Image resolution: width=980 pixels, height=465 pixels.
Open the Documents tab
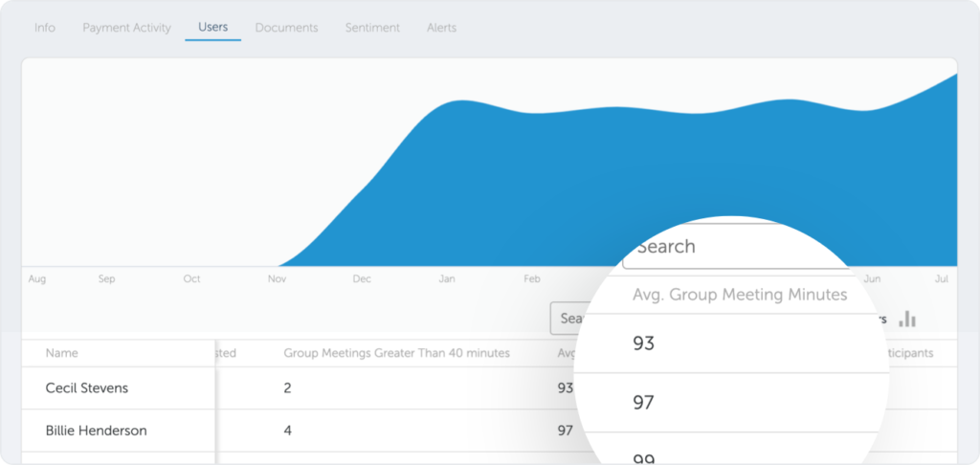[286, 28]
